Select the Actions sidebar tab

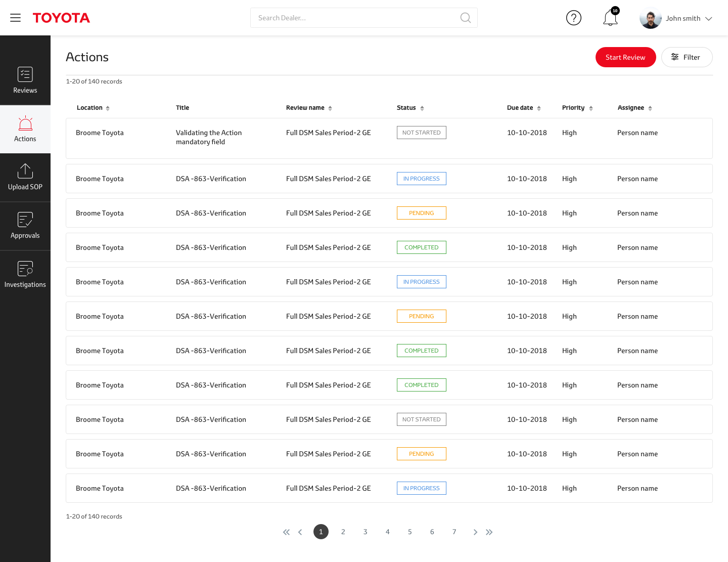25,129
